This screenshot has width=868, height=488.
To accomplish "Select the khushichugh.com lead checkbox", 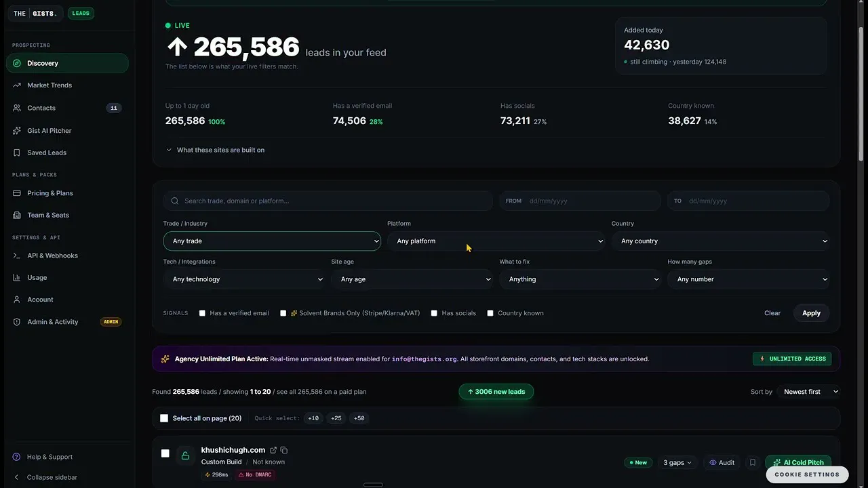I will (165, 453).
